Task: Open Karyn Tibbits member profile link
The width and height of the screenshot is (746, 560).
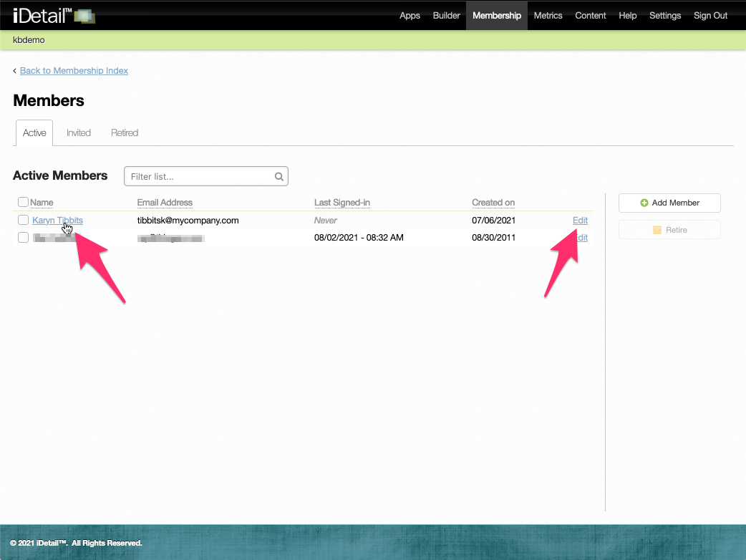Action: (57, 220)
